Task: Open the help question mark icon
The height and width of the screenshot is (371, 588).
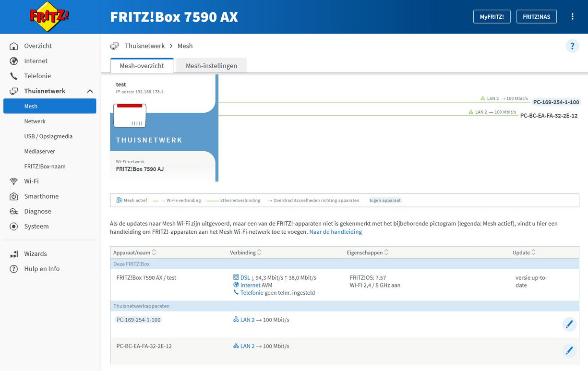Action: (x=572, y=46)
